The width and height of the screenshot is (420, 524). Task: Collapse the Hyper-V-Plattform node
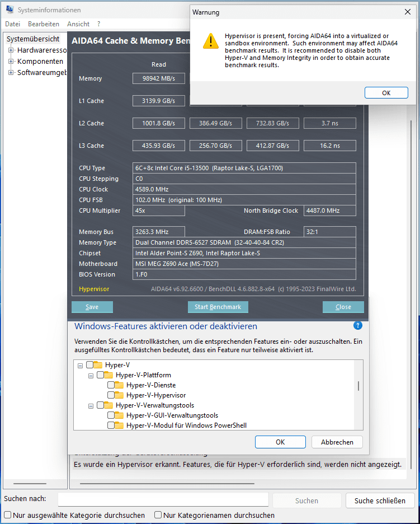91,376
